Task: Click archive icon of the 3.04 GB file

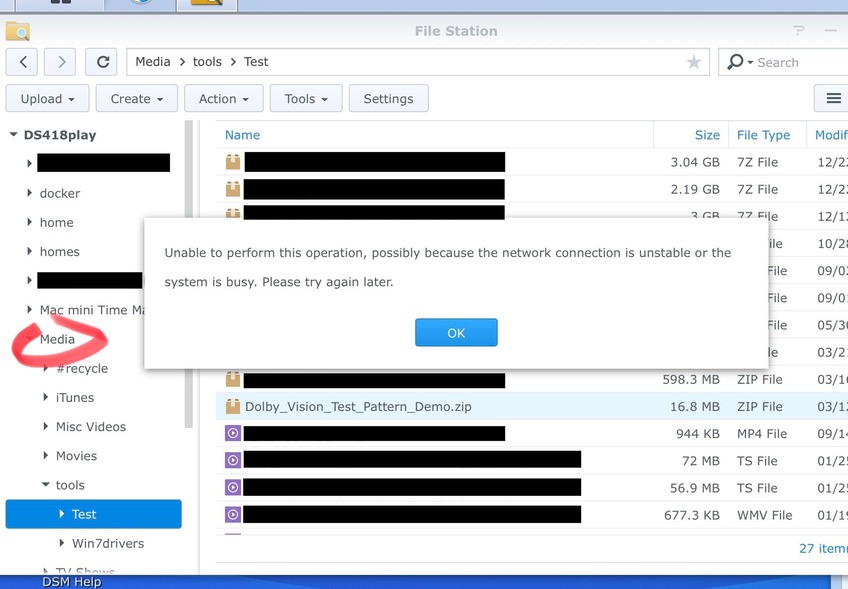Action: 233,162
